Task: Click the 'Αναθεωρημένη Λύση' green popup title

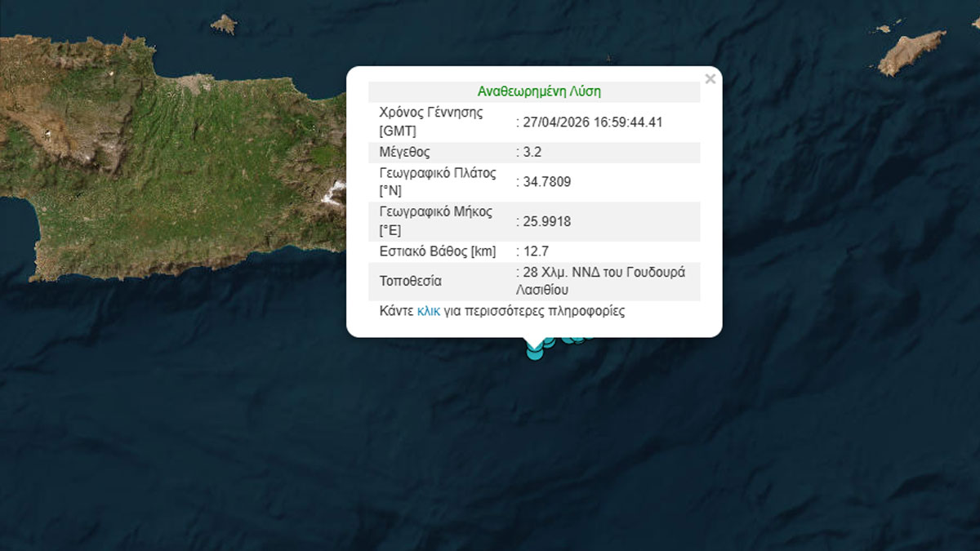Action: tap(539, 91)
